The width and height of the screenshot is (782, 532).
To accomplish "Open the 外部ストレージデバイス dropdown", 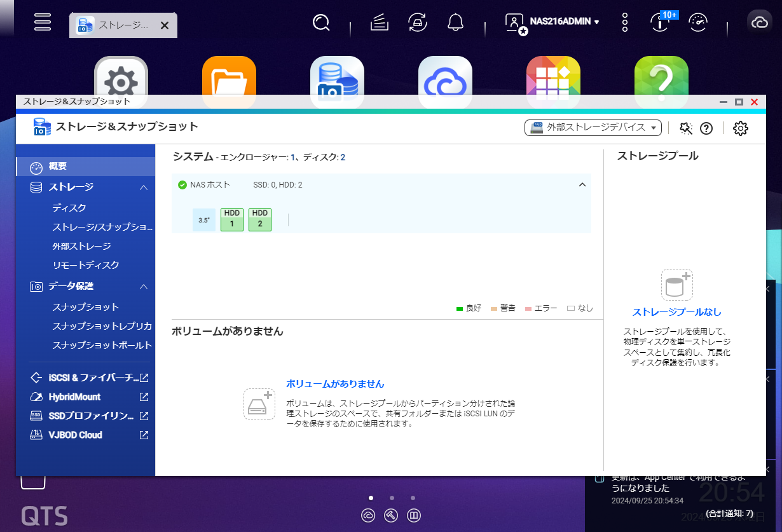I will [593, 128].
